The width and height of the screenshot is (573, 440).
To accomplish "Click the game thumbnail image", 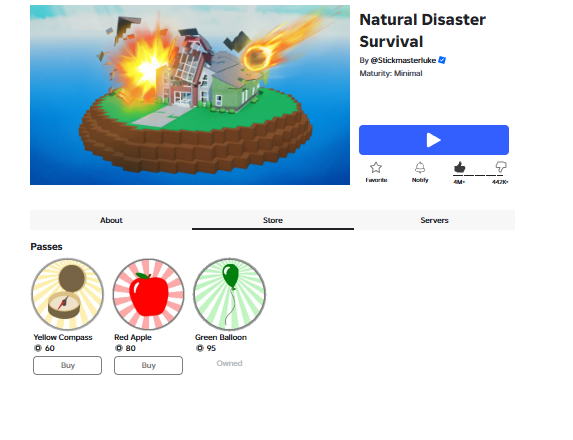I will (x=190, y=95).
